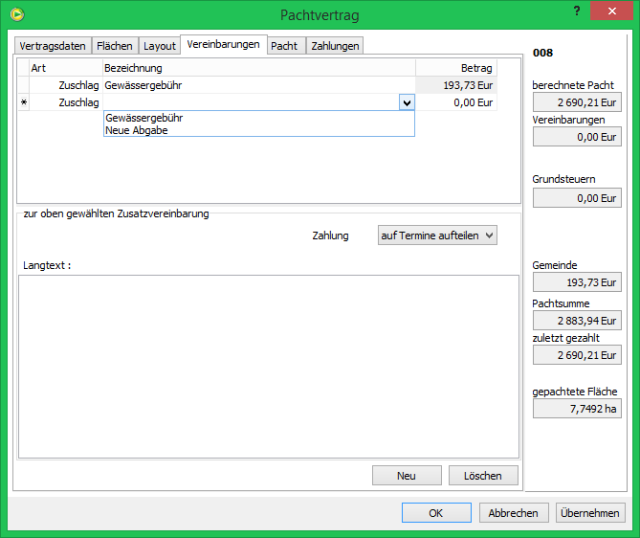Viewport: 640px width, 538px height.
Task: Close the Pachtvertrag dialog
Action: tap(611, 11)
